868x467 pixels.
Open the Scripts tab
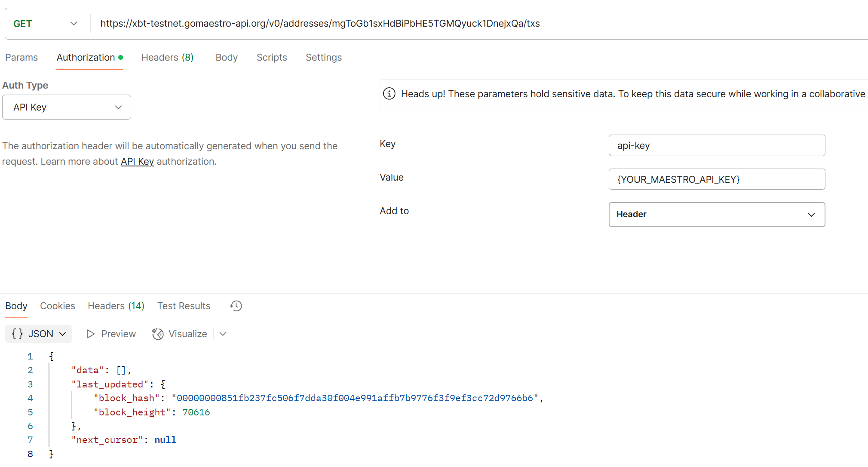pyautogui.click(x=272, y=58)
